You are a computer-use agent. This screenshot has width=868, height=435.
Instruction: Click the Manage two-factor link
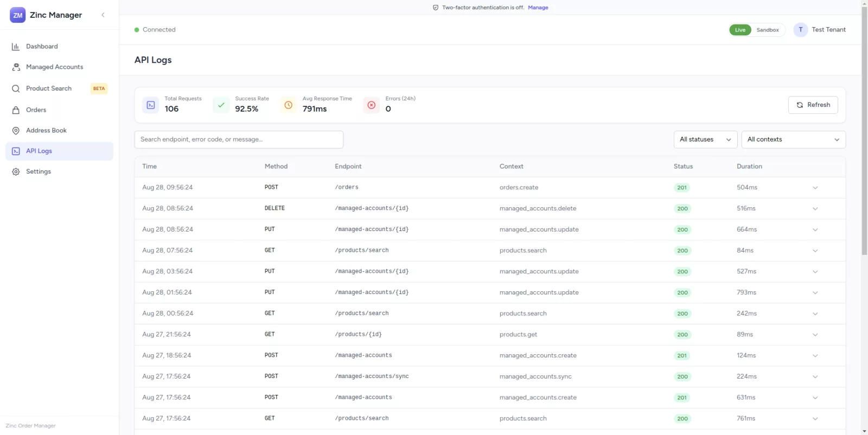[538, 8]
